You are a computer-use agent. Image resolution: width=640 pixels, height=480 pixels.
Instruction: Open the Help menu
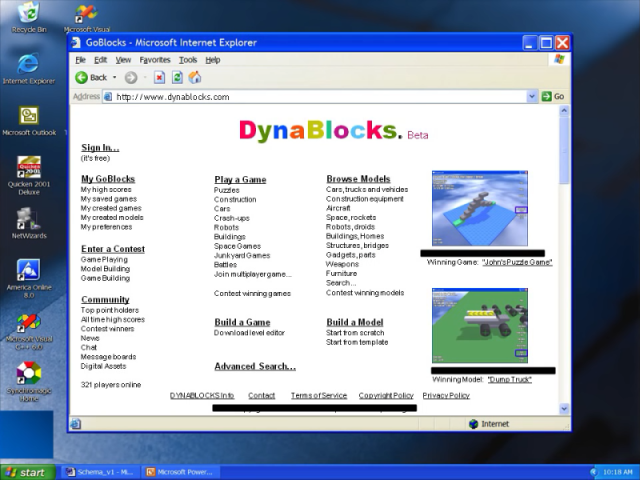click(x=213, y=60)
